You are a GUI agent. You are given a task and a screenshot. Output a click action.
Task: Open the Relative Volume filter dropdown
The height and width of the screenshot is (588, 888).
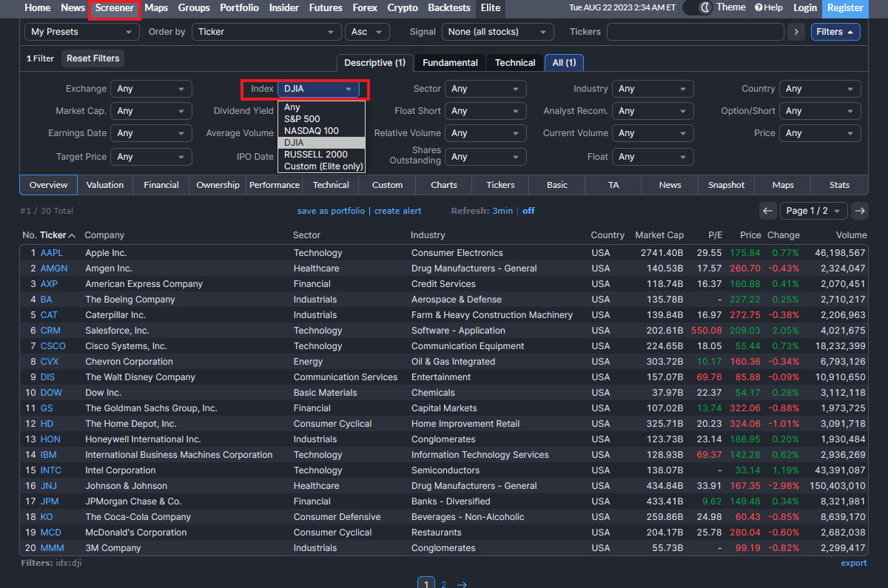tap(485, 133)
